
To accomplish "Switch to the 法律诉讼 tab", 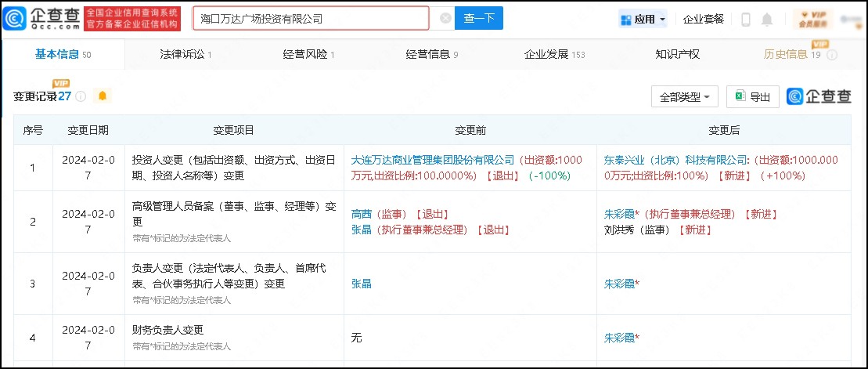I will [x=185, y=54].
